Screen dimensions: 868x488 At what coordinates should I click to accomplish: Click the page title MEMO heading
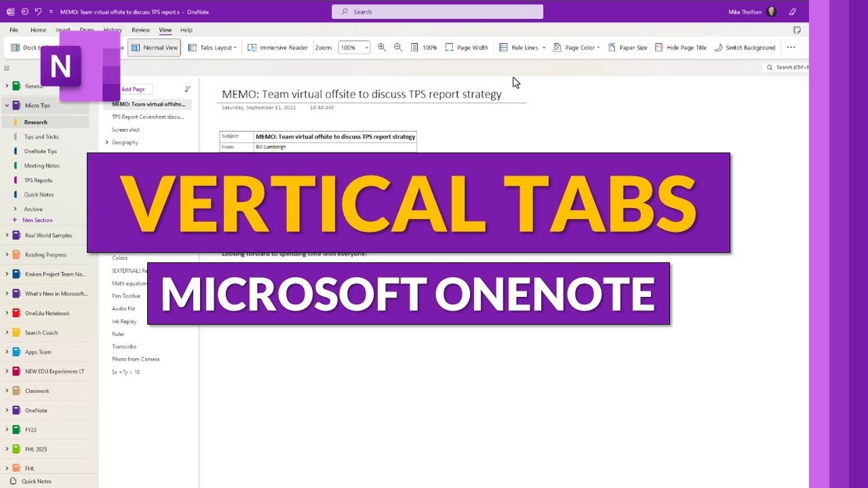(x=361, y=94)
